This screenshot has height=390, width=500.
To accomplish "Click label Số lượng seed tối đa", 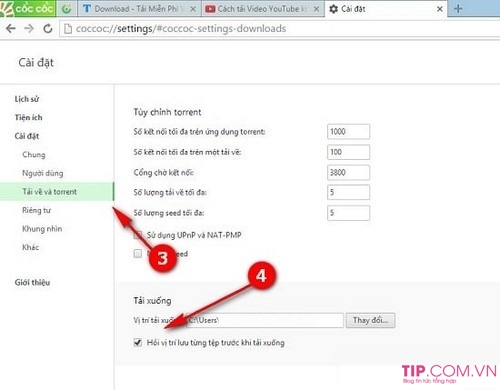I will 169,213.
